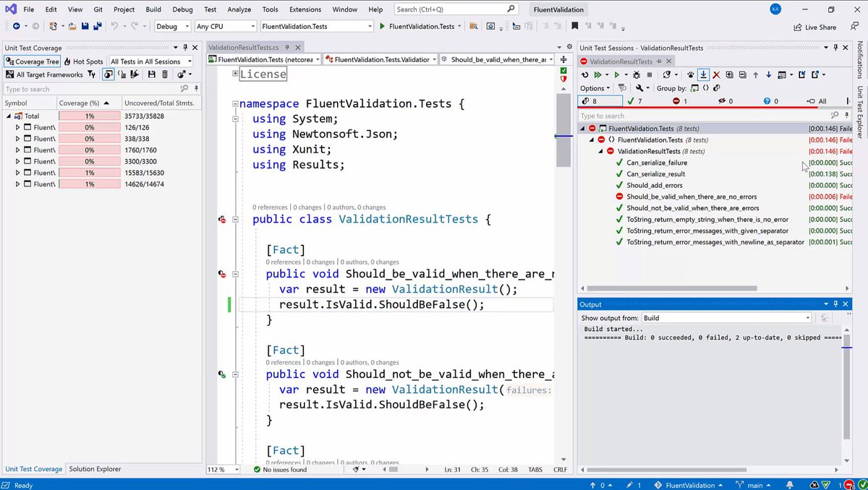Click No issues found indicator
868x490 pixels.
pyautogui.click(x=280, y=470)
